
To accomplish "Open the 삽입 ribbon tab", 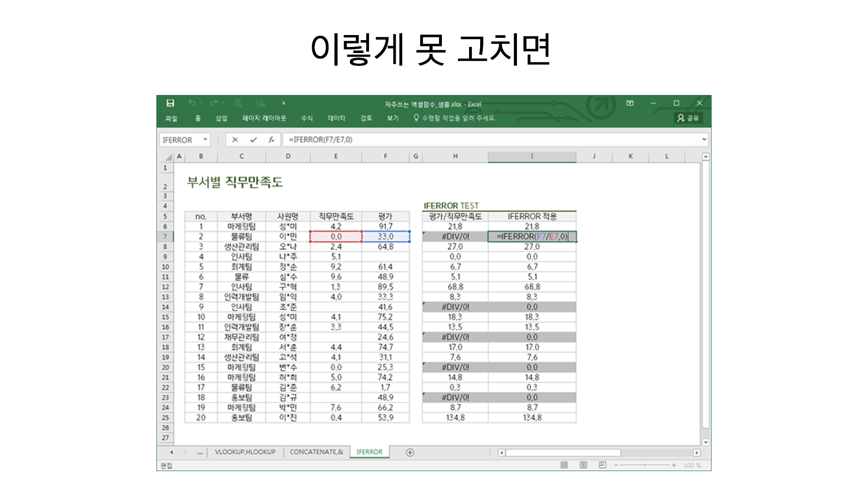I will [x=221, y=118].
